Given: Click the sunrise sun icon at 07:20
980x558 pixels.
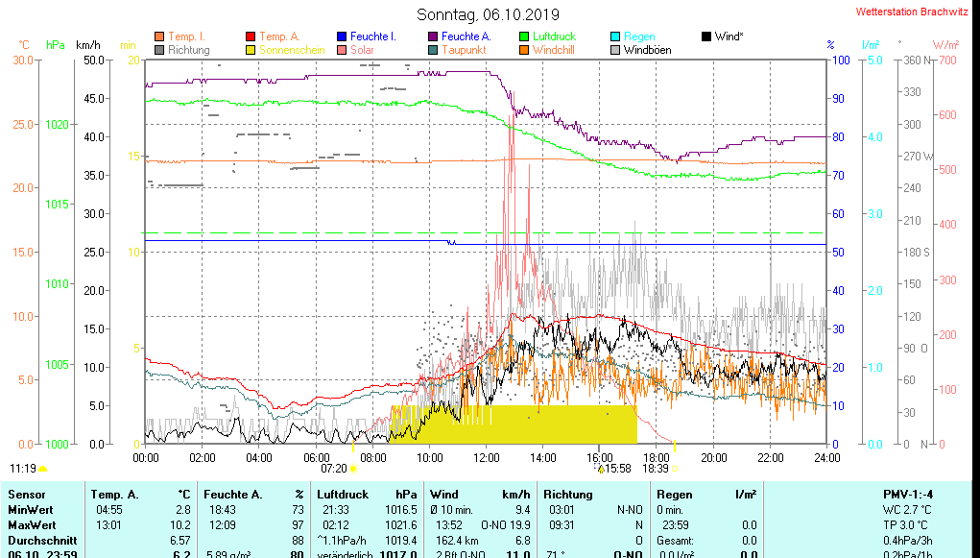Looking at the screenshot, I should tap(354, 469).
